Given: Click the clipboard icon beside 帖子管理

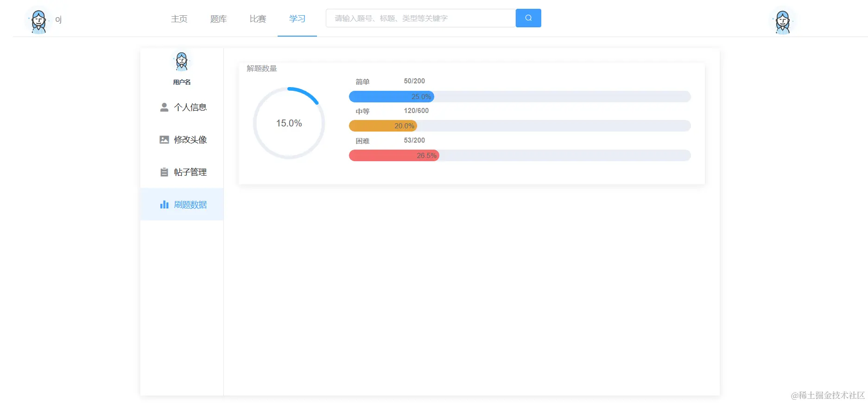Looking at the screenshot, I should (164, 172).
